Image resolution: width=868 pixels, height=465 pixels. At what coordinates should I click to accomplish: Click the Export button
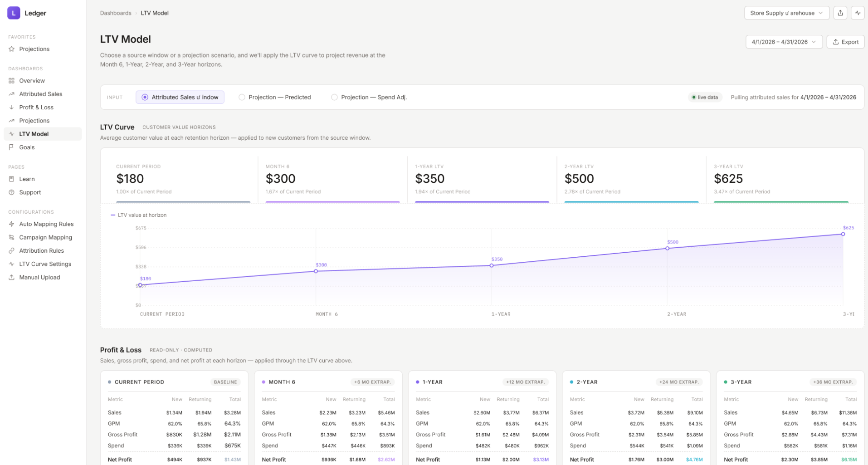[x=845, y=42]
